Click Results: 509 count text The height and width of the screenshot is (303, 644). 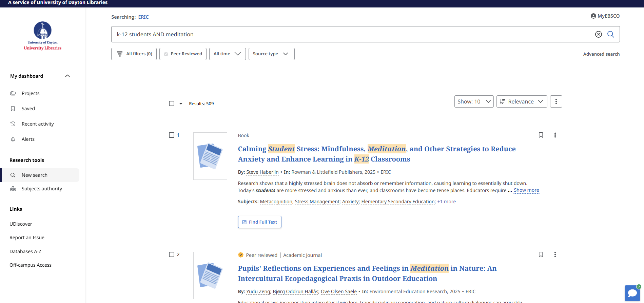pos(201,103)
